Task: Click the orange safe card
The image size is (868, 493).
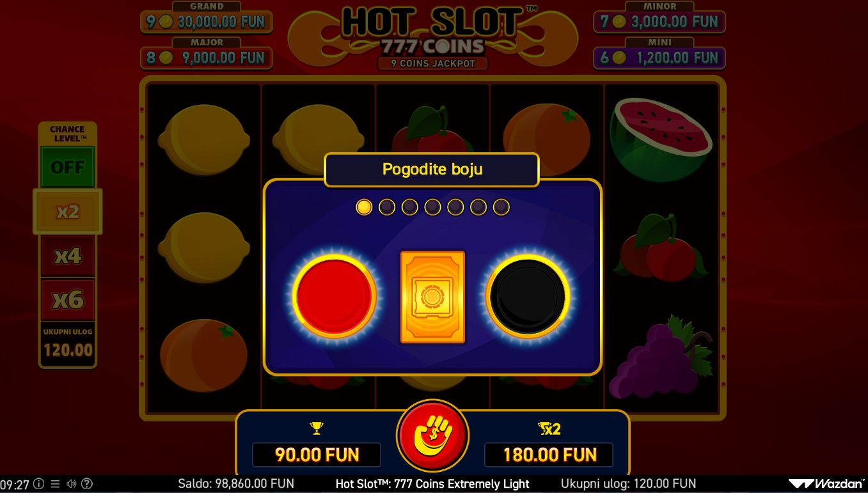Action: coord(432,297)
